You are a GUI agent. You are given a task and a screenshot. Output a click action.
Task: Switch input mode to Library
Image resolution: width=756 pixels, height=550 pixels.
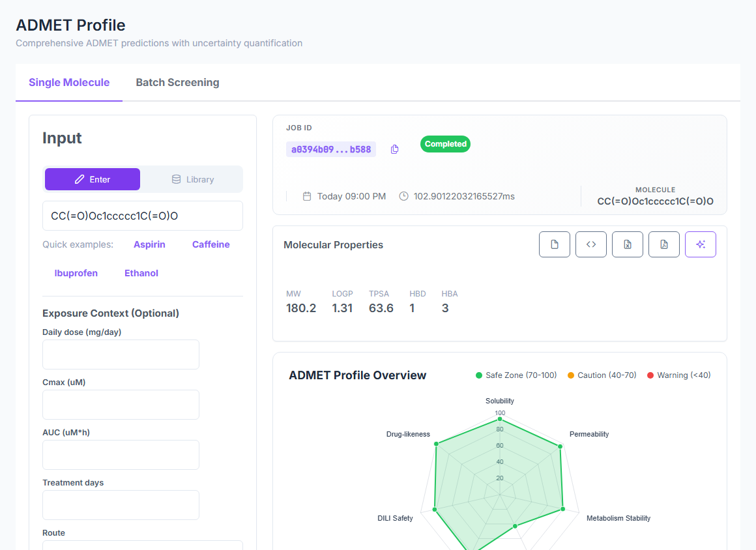[193, 179]
